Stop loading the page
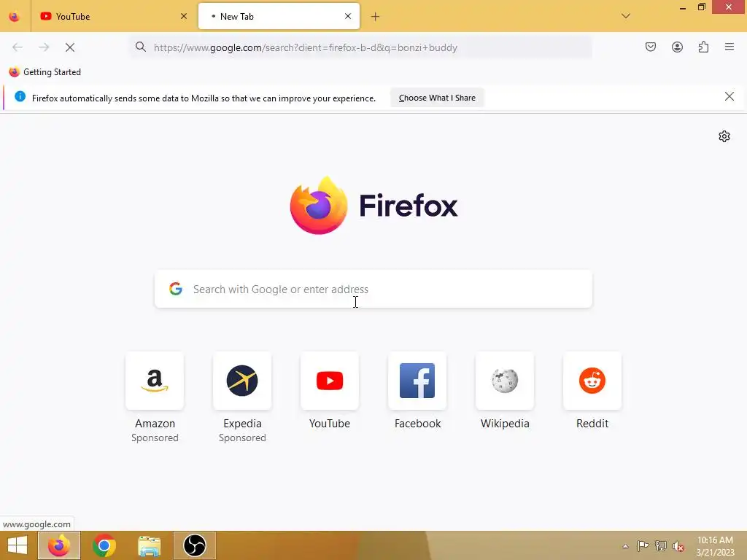The image size is (747, 560). point(70,47)
